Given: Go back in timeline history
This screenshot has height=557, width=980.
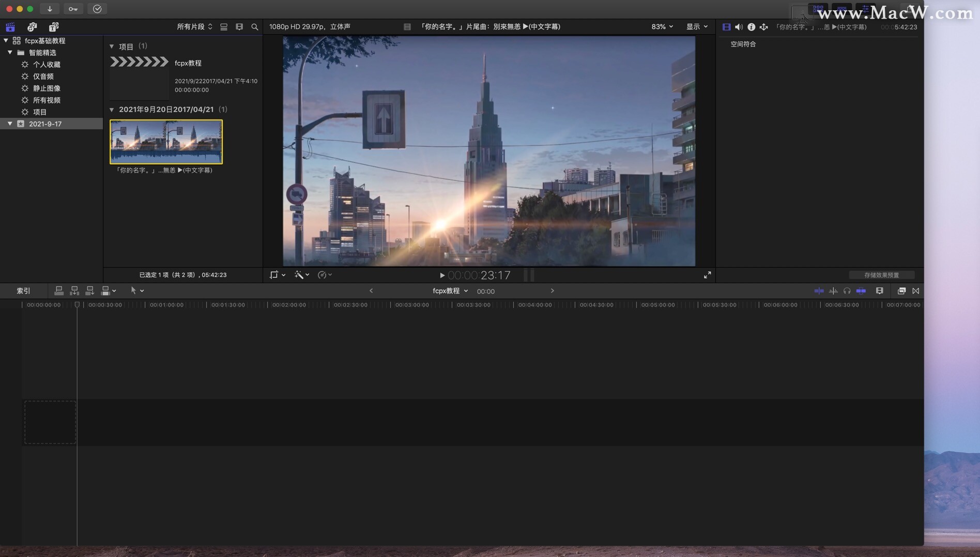Looking at the screenshot, I should [x=371, y=291].
